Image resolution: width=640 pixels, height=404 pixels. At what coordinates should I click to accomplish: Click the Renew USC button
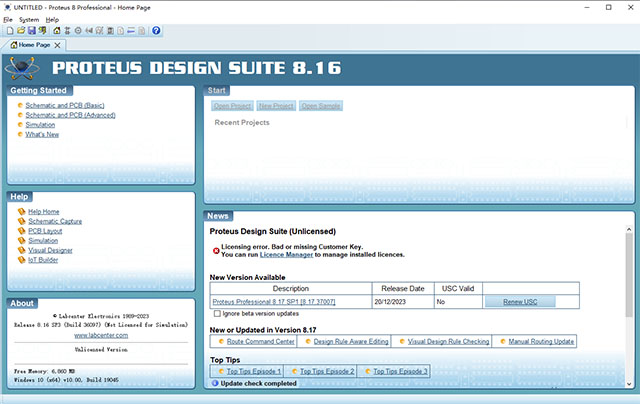click(x=520, y=302)
